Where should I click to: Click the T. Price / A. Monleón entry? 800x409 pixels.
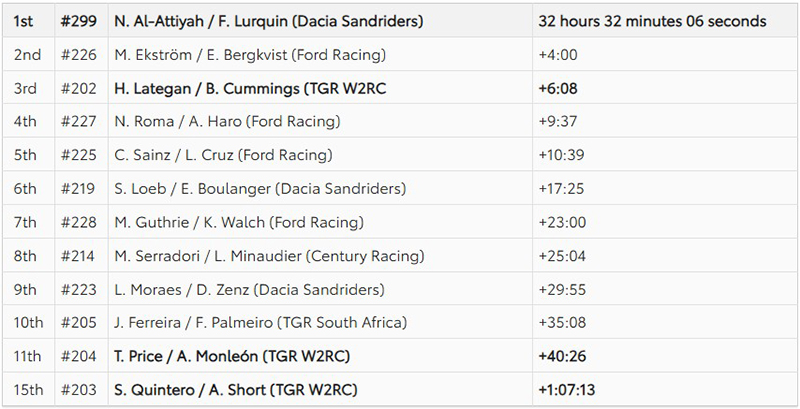[232, 356]
